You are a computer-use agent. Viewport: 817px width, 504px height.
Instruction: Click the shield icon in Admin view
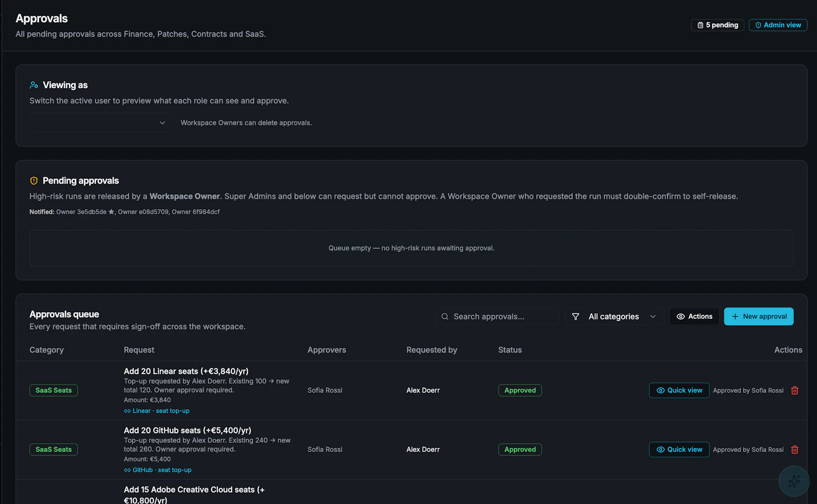758,25
